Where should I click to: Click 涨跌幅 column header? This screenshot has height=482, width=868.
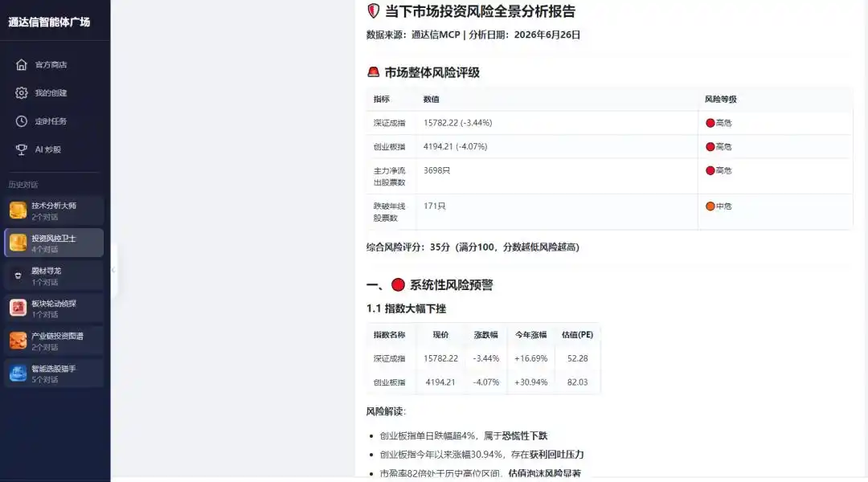pos(486,335)
